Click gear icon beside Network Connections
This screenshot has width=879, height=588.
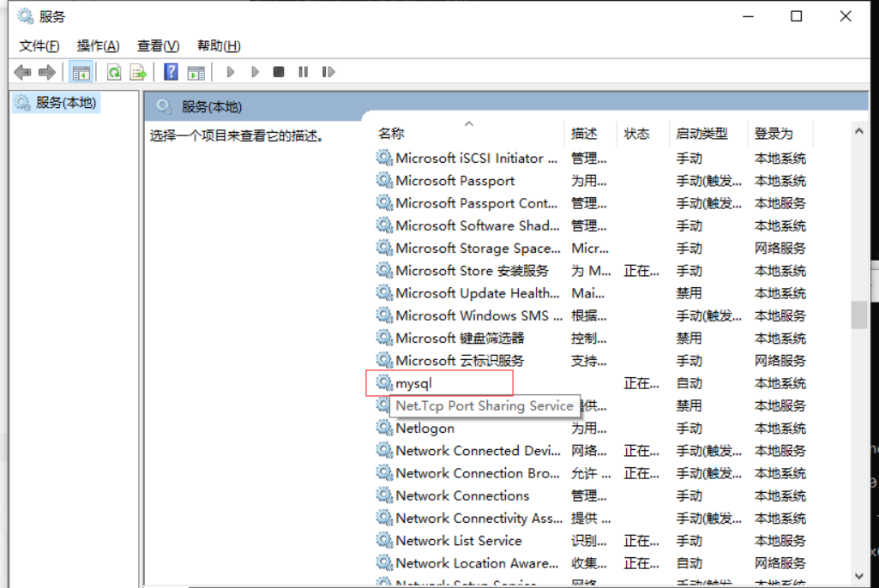coord(384,495)
